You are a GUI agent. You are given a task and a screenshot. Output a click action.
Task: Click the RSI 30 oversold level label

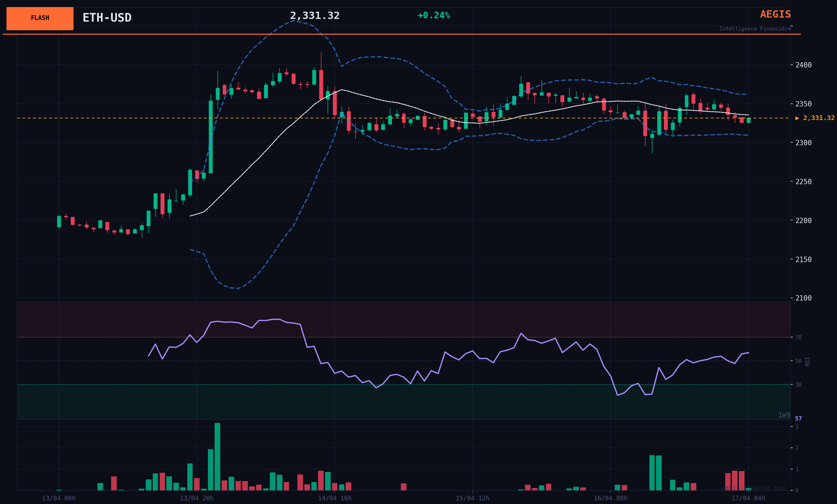coord(798,385)
